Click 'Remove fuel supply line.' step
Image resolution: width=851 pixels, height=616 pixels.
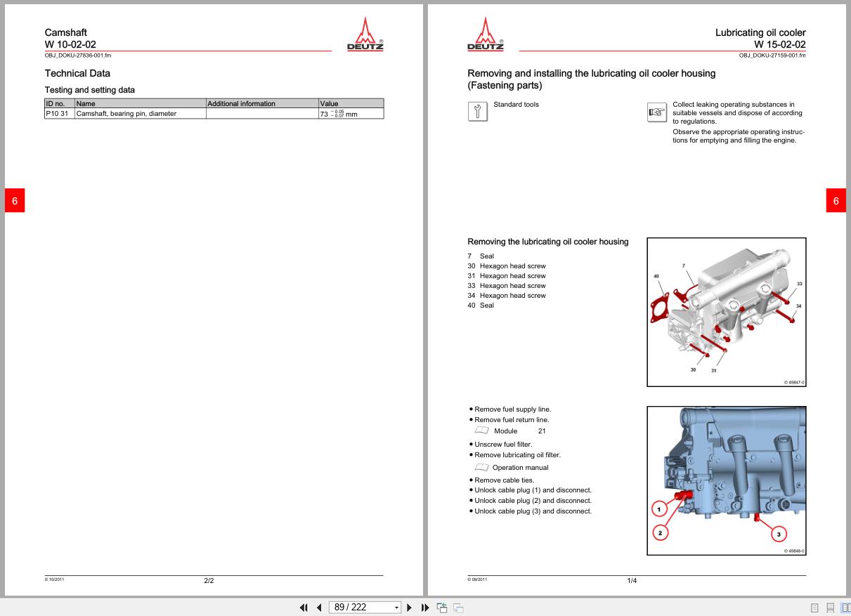tap(512, 409)
